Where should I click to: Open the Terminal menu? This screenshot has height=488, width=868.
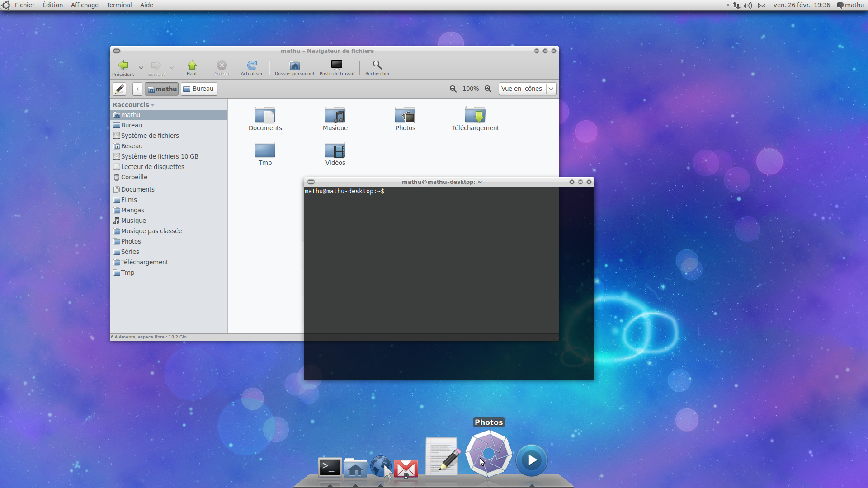coord(119,5)
